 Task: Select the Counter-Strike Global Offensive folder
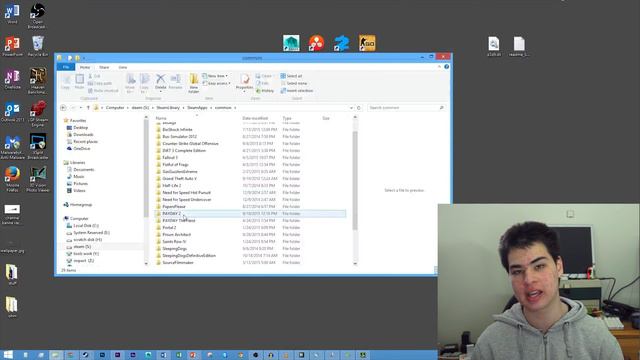tap(190, 144)
